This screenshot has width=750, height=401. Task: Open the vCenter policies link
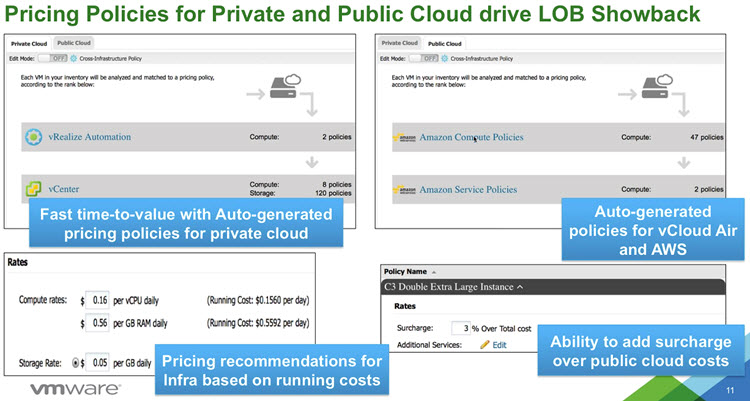click(64, 189)
